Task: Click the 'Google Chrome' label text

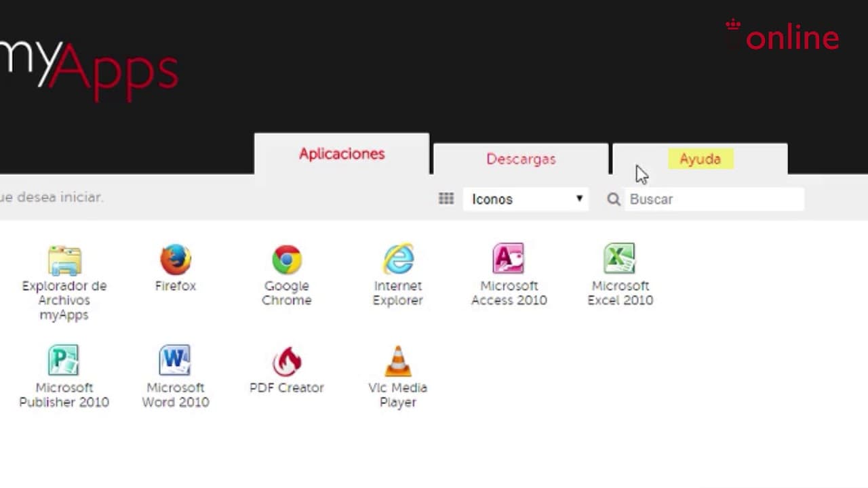Action: (287, 293)
